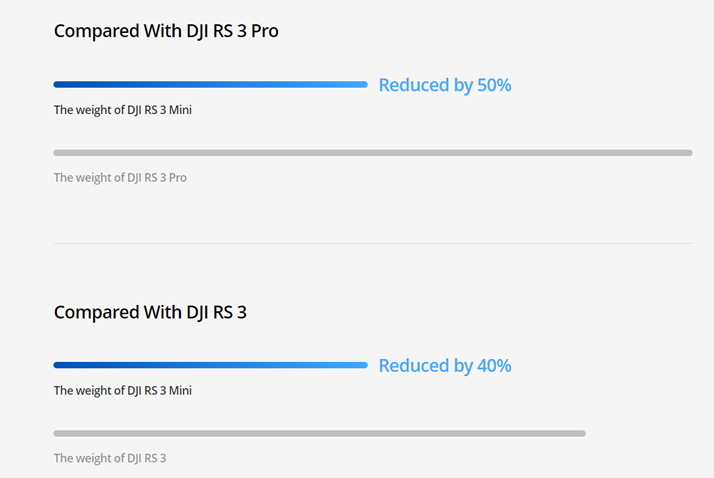Click the "40%" figure in the blue text

[494, 366]
